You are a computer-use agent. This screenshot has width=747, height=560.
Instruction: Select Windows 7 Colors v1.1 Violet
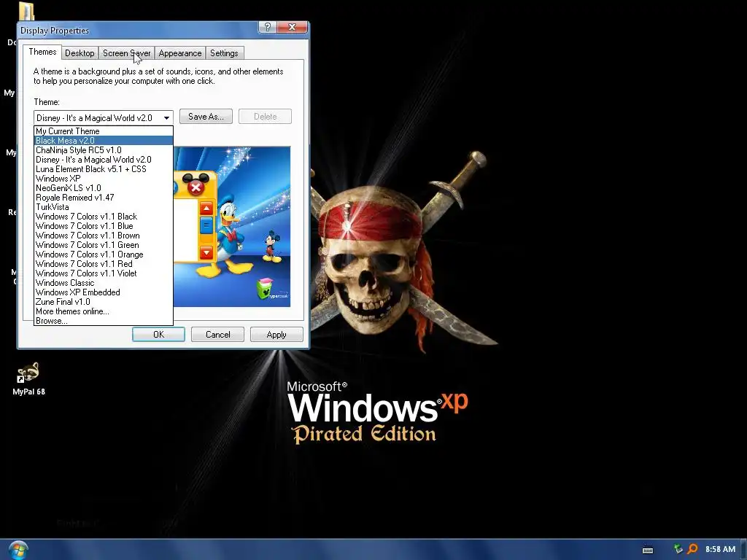pos(104,273)
